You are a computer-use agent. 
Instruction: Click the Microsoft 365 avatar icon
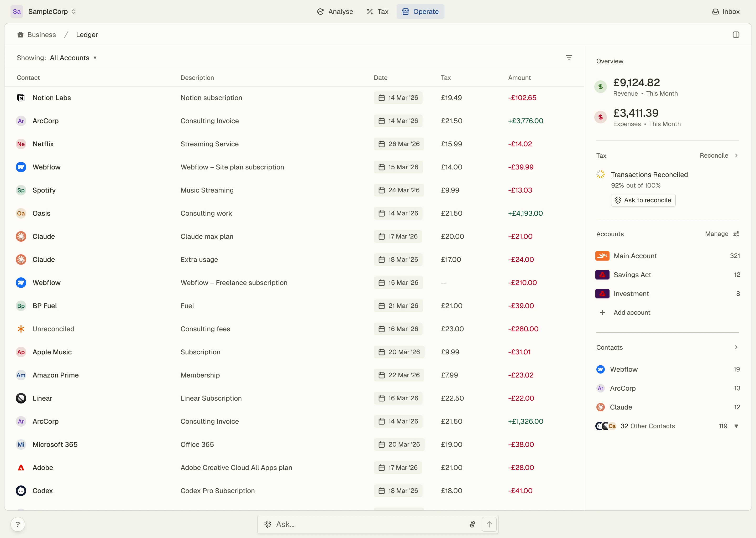[21, 444]
